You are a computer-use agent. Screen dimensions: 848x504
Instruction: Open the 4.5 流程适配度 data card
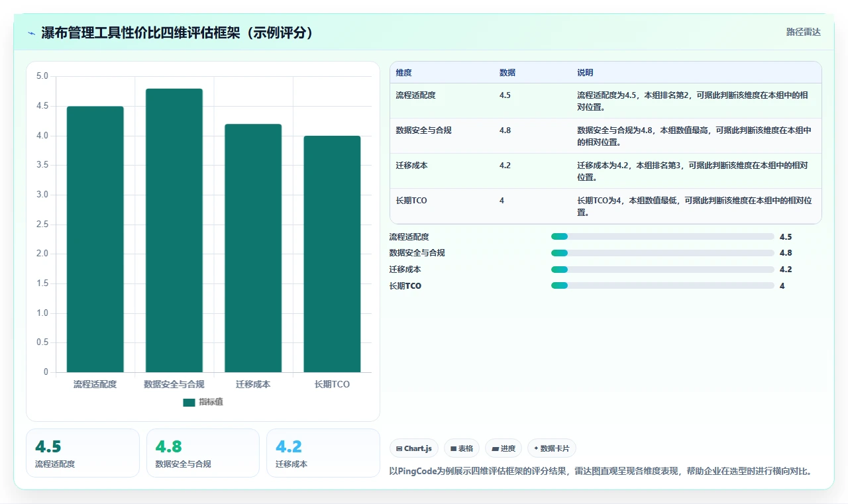click(x=83, y=453)
